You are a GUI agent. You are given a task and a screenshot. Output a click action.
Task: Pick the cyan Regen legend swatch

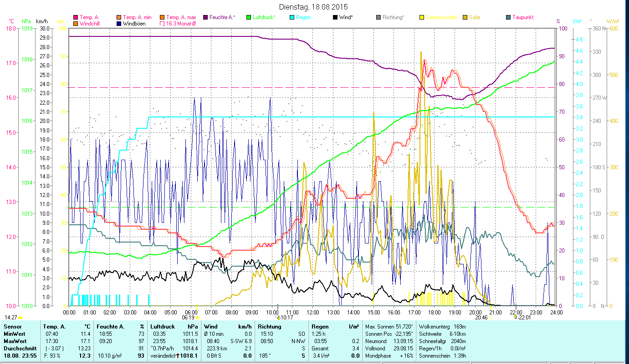[x=292, y=17]
